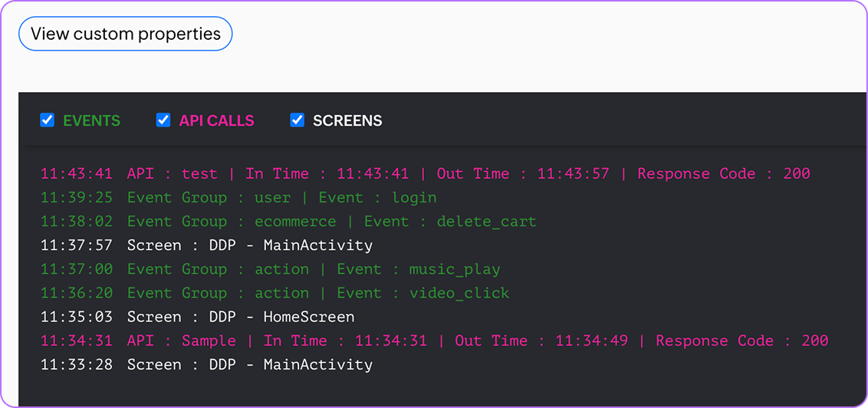Select the 11:43:41 timestamp of the test API log

click(77, 174)
